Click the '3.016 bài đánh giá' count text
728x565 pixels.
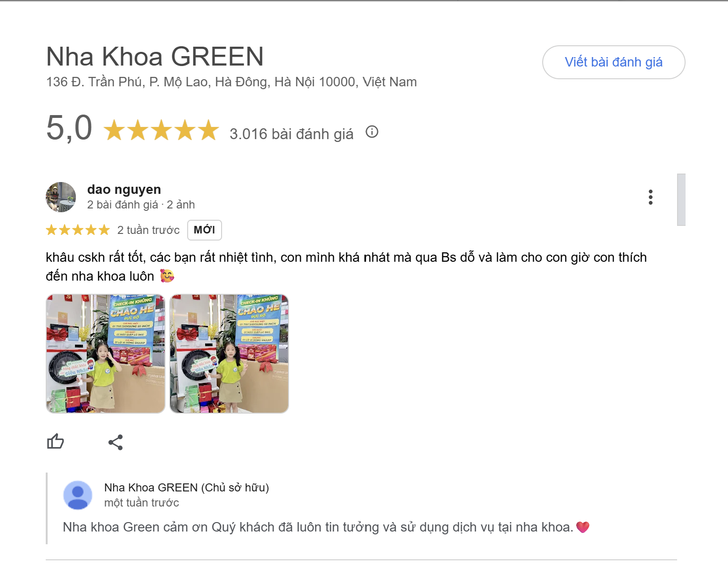coord(291,134)
